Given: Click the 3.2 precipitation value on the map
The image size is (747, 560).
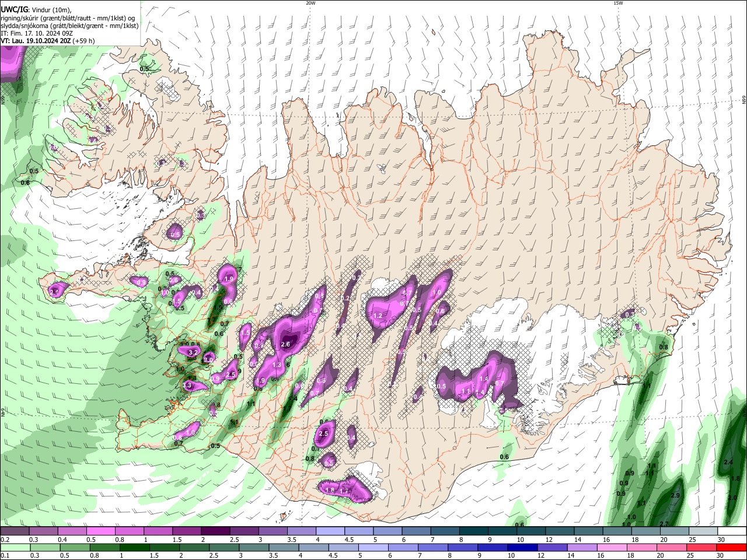Looking at the screenshot, I should 193,352.
